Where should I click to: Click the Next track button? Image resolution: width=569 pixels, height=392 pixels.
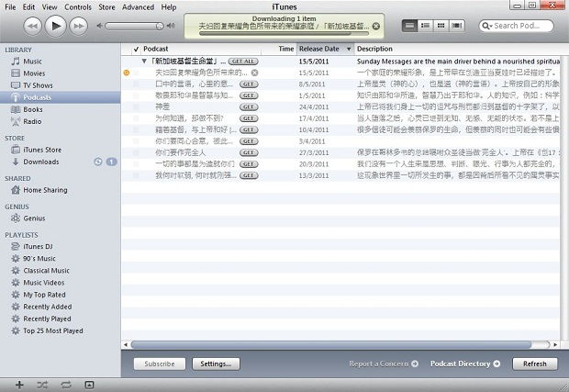click(78, 26)
